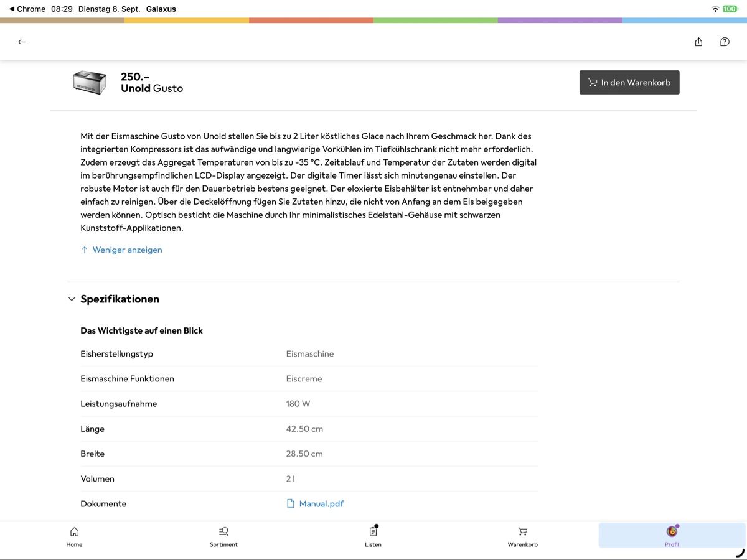
Task: Open the help question mark icon
Action: coord(725,42)
